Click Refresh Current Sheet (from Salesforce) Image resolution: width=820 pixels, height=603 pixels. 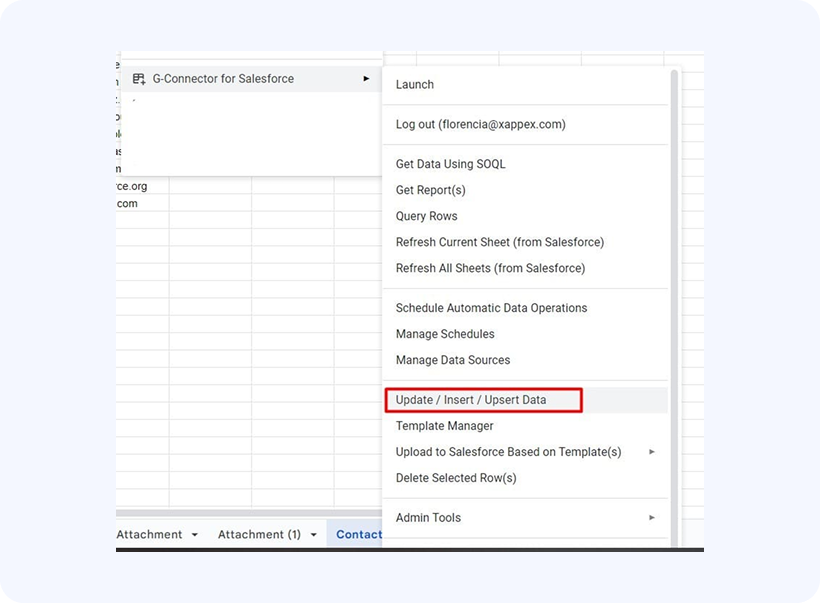click(x=499, y=242)
